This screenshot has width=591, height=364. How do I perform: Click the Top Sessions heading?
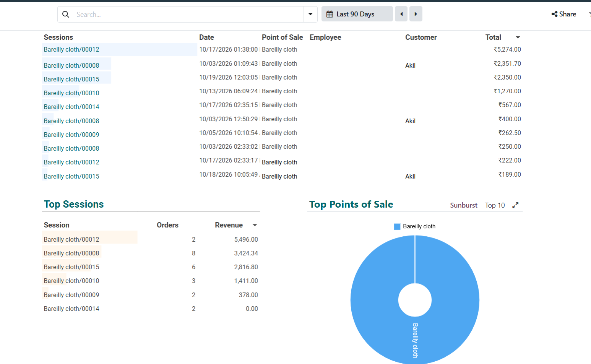pos(74,204)
